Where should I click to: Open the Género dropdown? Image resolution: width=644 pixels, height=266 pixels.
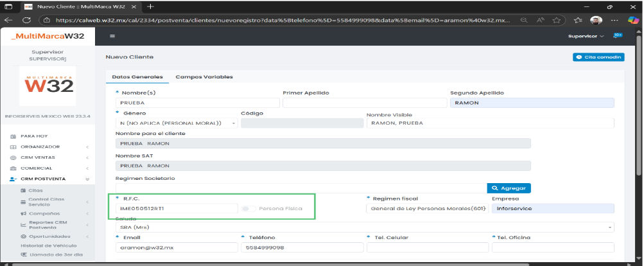[x=176, y=123]
